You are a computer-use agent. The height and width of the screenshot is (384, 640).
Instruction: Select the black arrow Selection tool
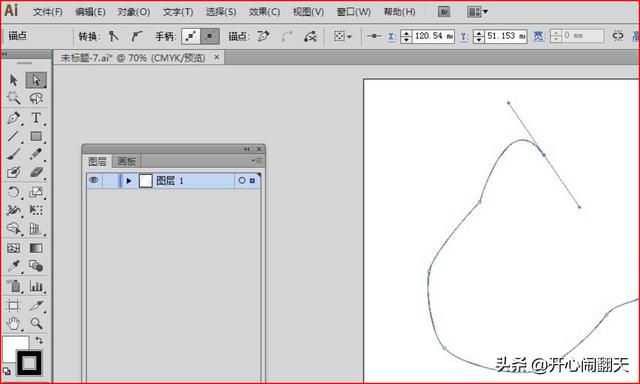point(13,80)
